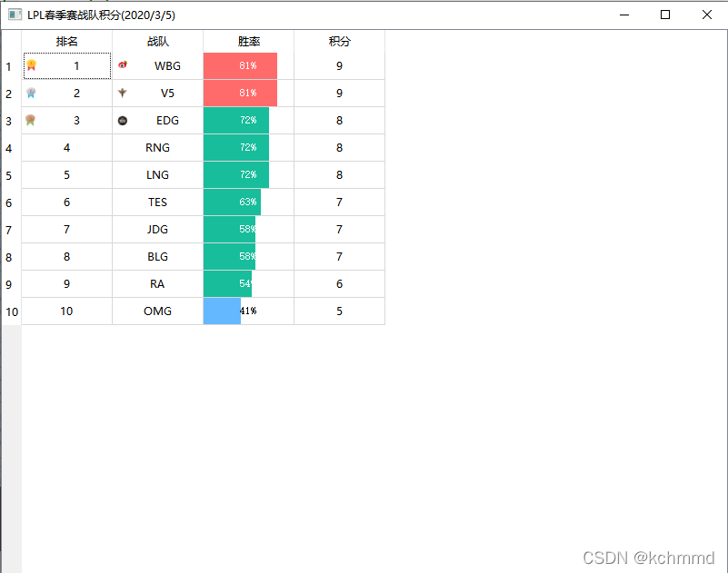This screenshot has width=728, height=573.
Task: Select the JDG team cell
Action: coord(158,229)
